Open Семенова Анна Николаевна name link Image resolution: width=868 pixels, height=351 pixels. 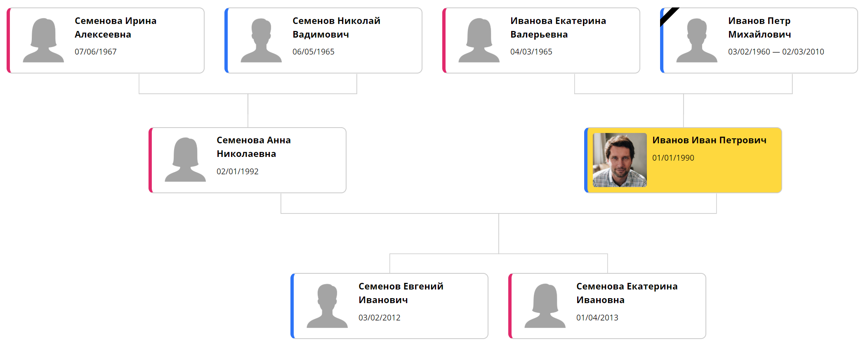[x=253, y=147]
